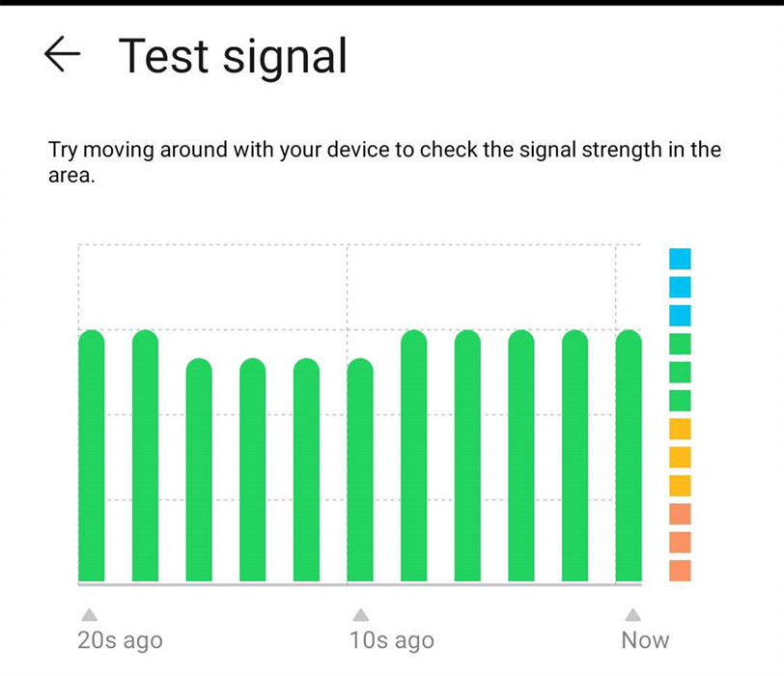Click the triangle marker above "20s ago"
Image resolution: width=784 pixels, height=676 pixels.
[x=89, y=614]
